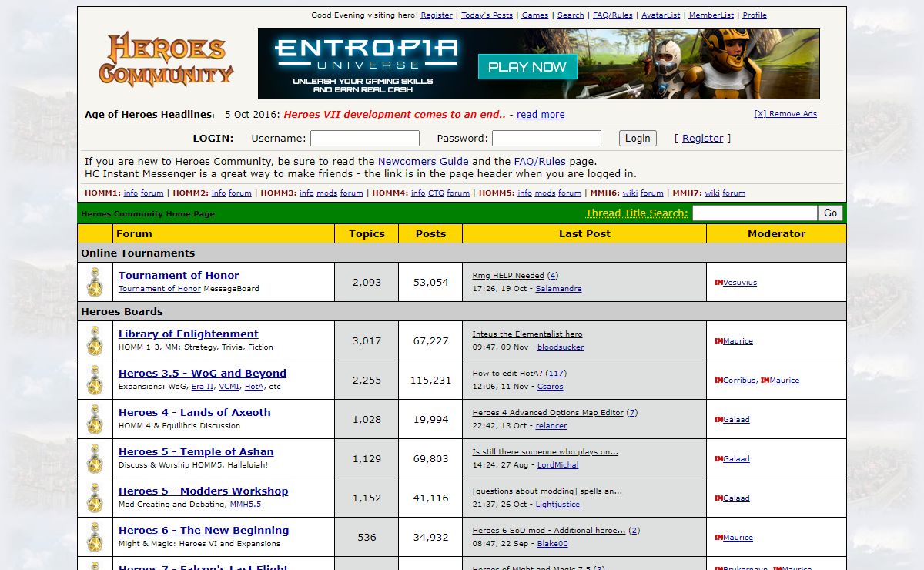Click the [X] Remove Ads link
Image resolution: width=924 pixels, height=570 pixels.
785,114
